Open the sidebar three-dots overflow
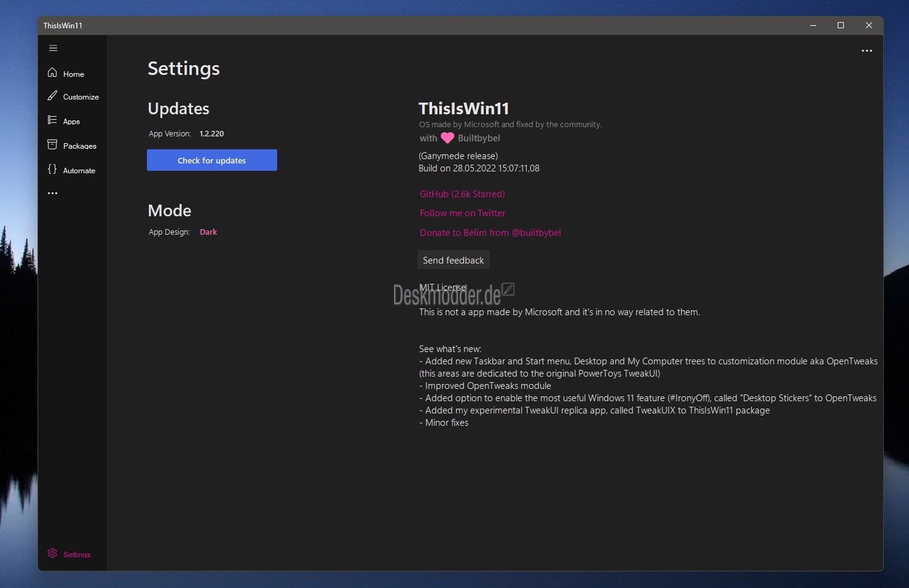 (53, 193)
